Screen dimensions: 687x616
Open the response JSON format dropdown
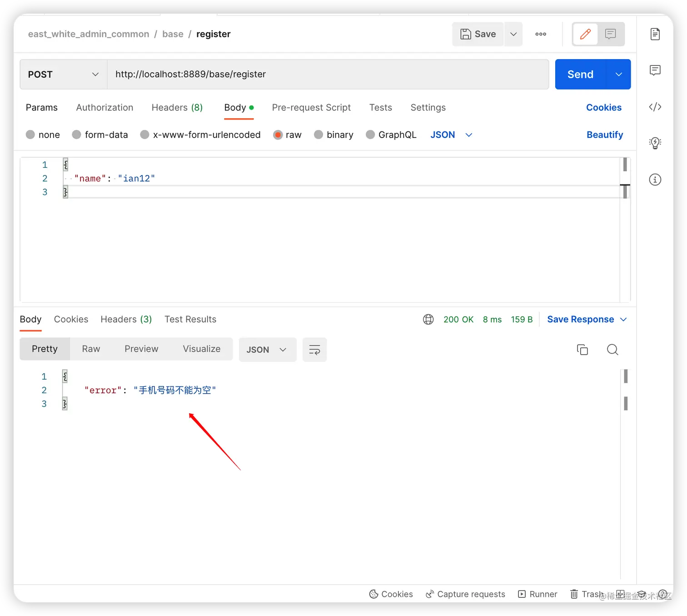(x=267, y=350)
